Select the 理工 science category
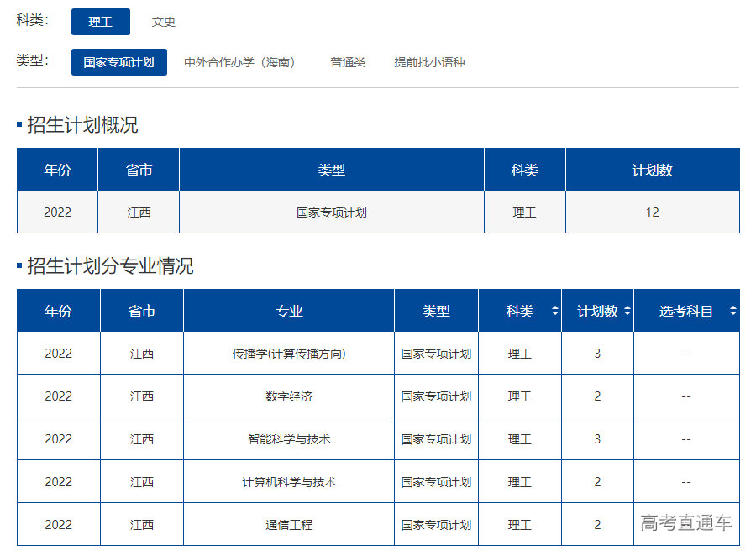 tap(101, 22)
